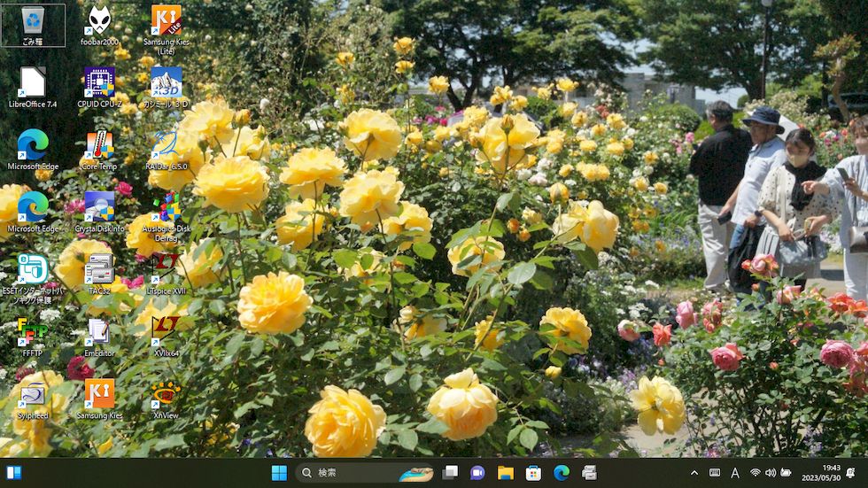
Task: Click the Windows Start button in taskbar center
Action: [279, 473]
